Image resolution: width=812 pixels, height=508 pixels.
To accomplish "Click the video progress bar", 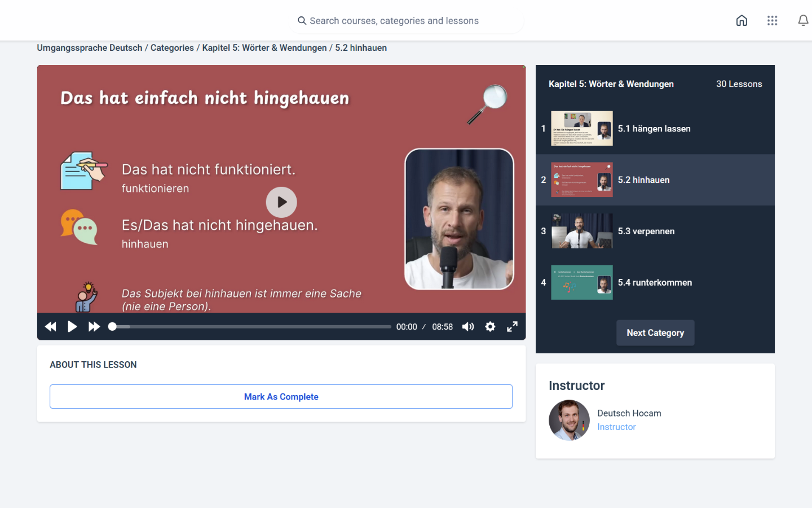I will pos(251,327).
